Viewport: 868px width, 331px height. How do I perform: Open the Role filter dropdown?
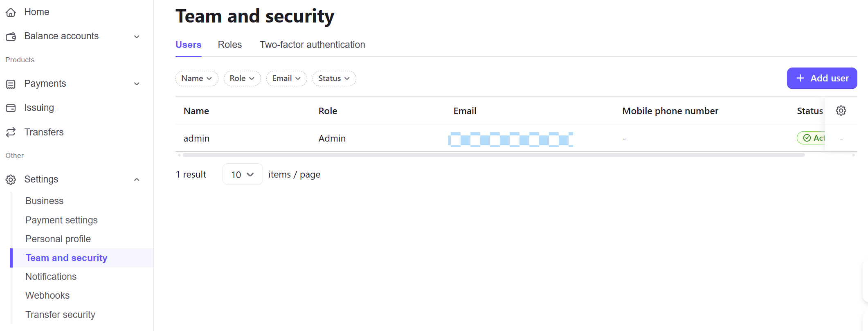pyautogui.click(x=242, y=78)
